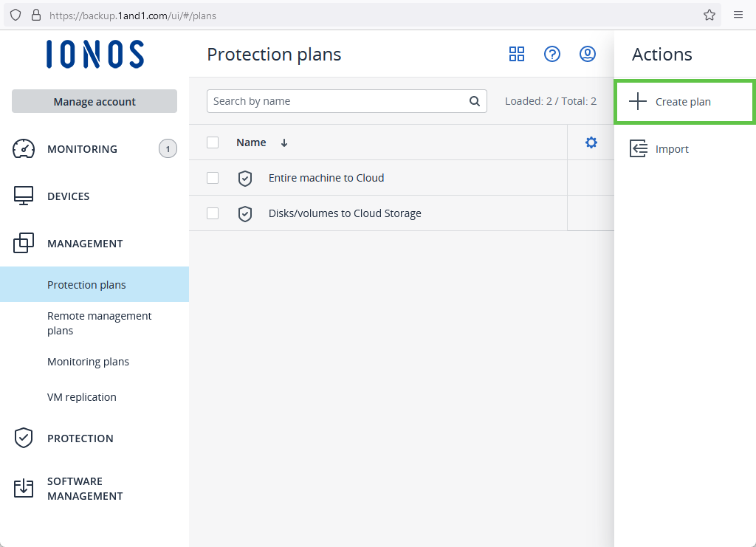
Task: Toggle the select-all checkbox in header
Action: click(x=213, y=142)
